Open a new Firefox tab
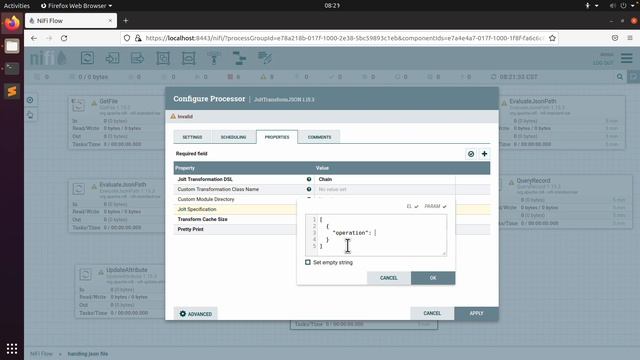This screenshot has height=360, width=640. (x=126, y=20)
